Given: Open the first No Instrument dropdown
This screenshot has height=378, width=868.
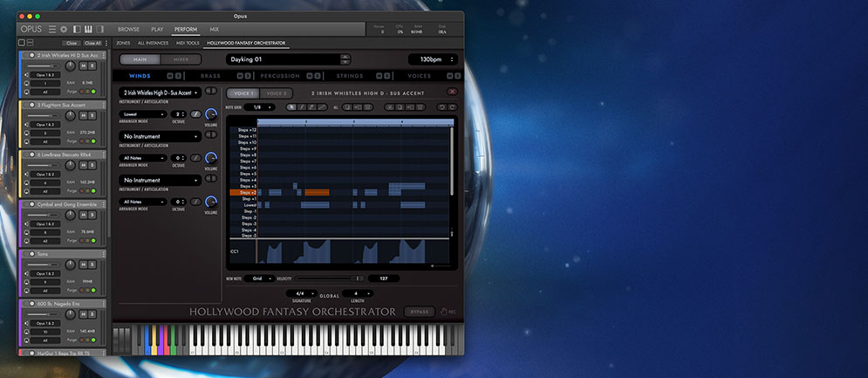Looking at the screenshot, I should [x=160, y=136].
